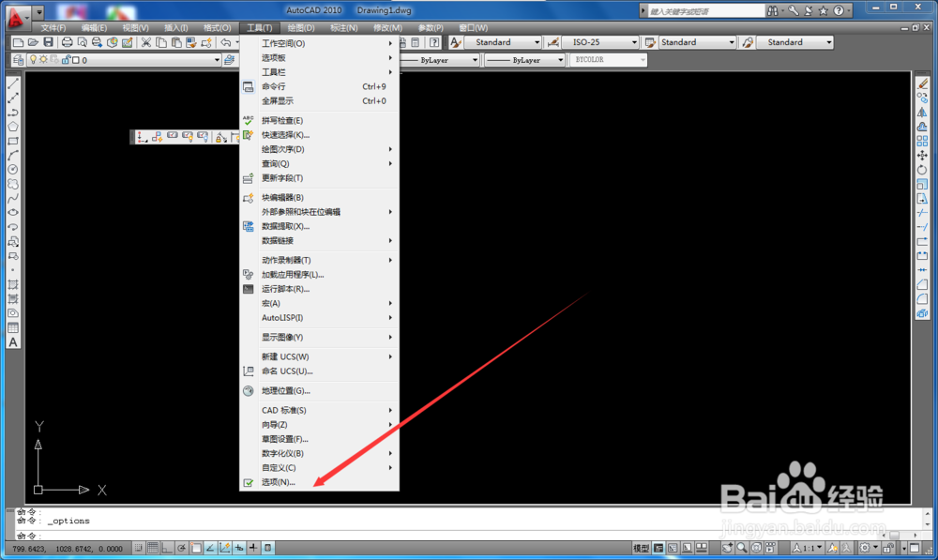Click the Copy icon in toolbar

pyautogui.click(x=161, y=42)
